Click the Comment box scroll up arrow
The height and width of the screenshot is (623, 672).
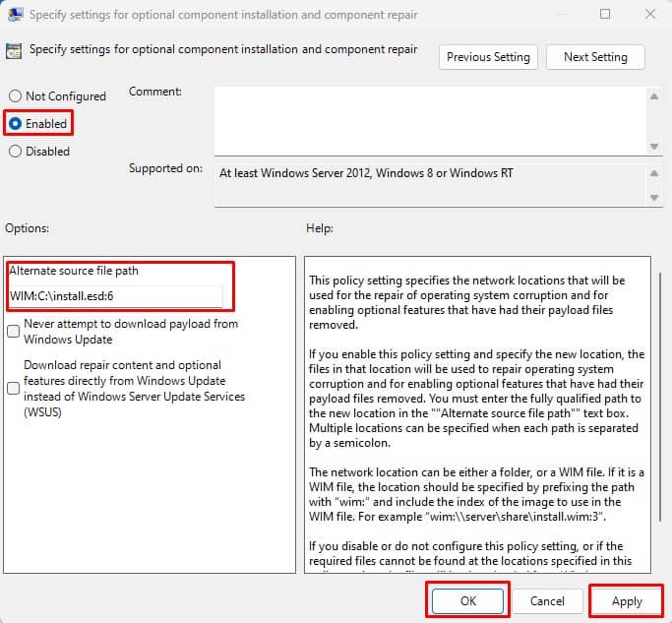(654, 96)
